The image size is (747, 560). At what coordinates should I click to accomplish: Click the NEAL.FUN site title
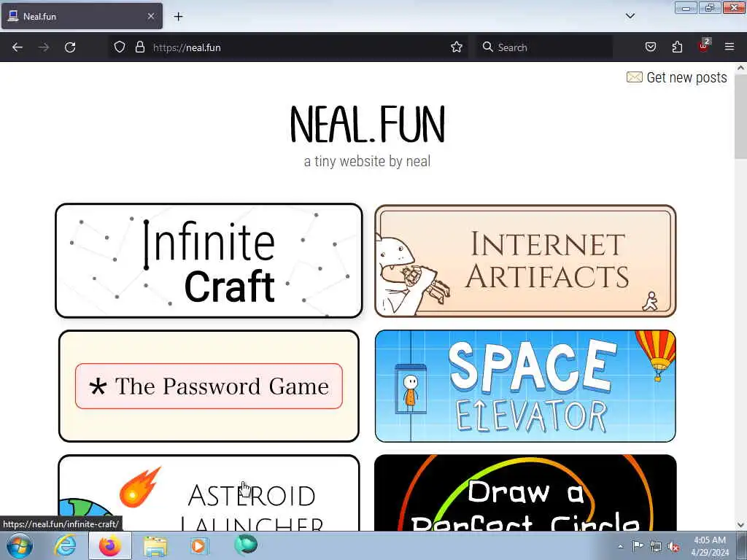pyautogui.click(x=368, y=124)
